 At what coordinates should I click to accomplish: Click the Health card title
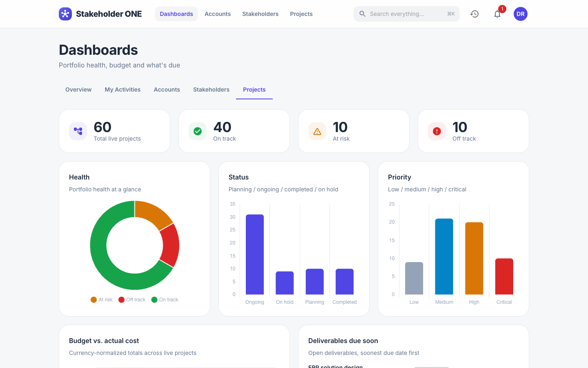tap(79, 177)
